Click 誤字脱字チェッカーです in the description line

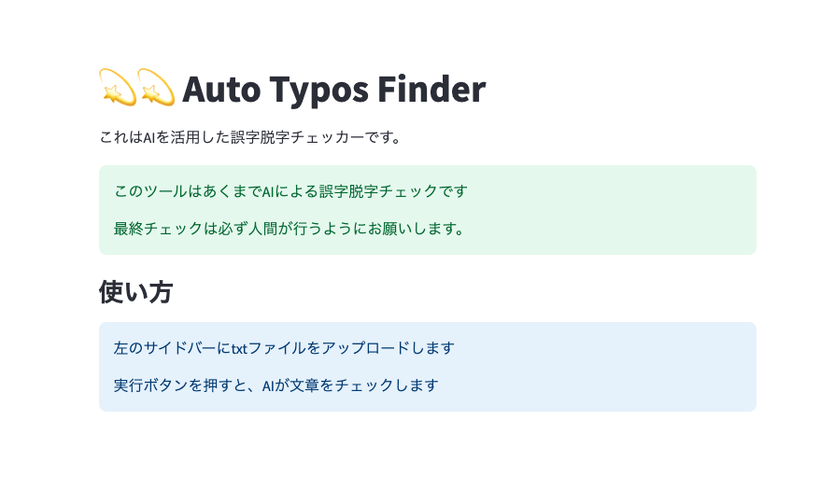tap(347, 138)
